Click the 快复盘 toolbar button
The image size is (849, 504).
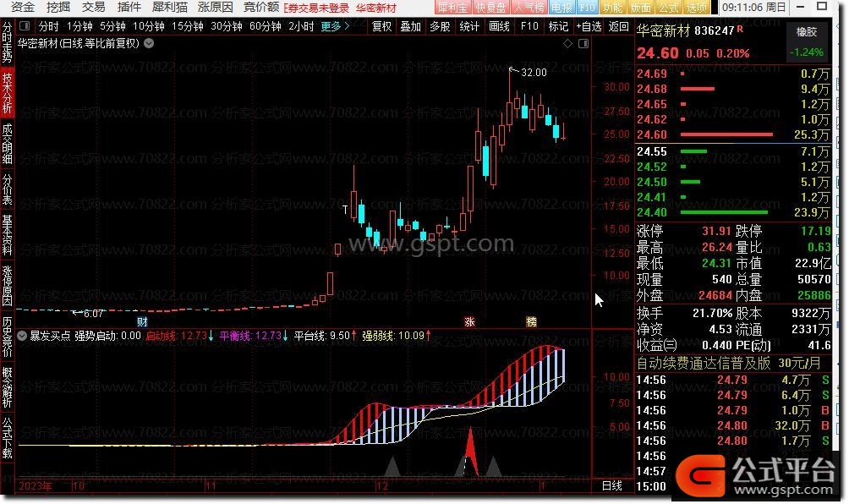click(490, 8)
